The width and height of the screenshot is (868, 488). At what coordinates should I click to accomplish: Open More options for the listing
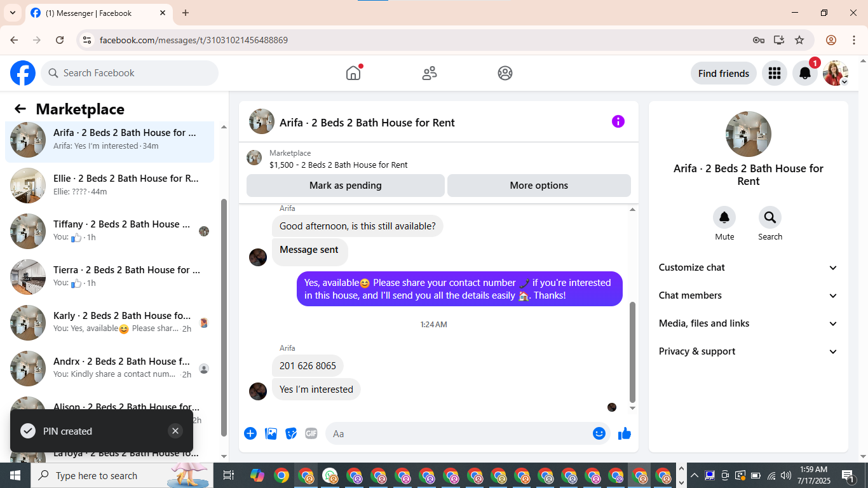(x=539, y=186)
